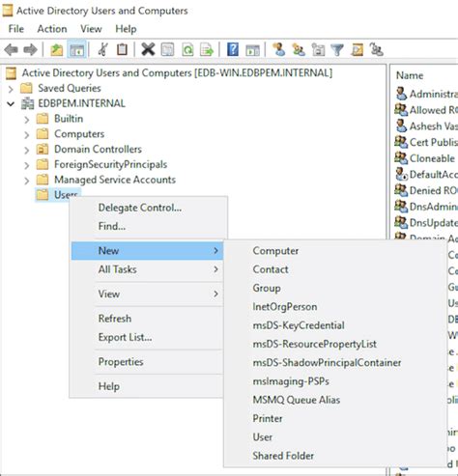Expand the Computers container

[27, 135]
